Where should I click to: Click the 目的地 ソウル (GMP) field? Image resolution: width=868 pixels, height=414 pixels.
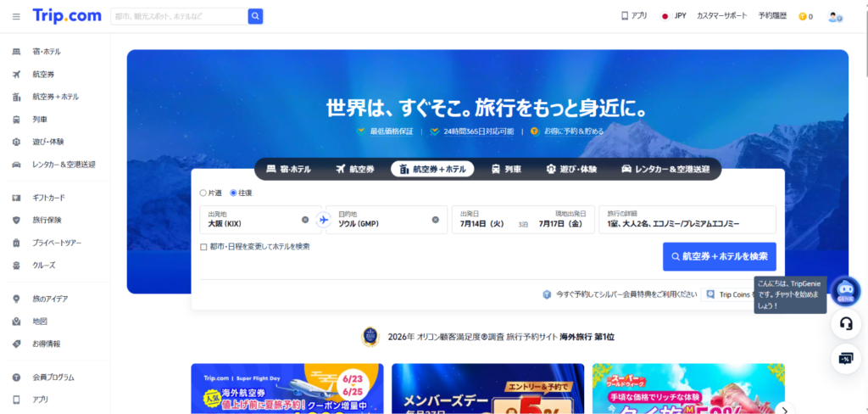tap(387, 220)
